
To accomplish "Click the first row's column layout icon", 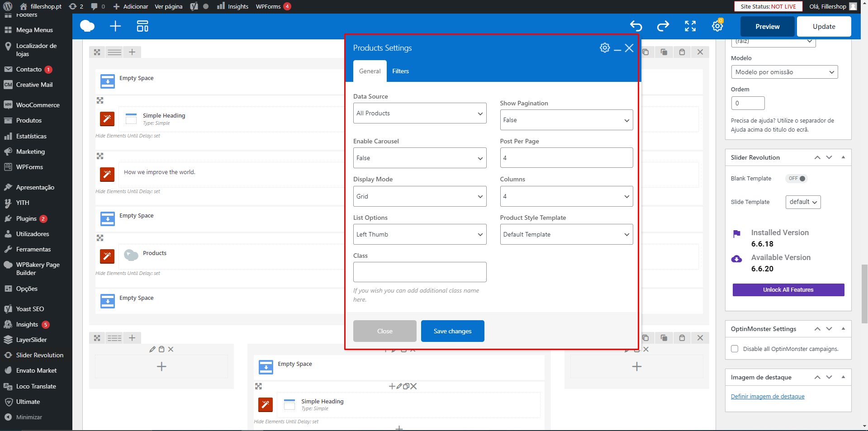I will click(x=114, y=52).
